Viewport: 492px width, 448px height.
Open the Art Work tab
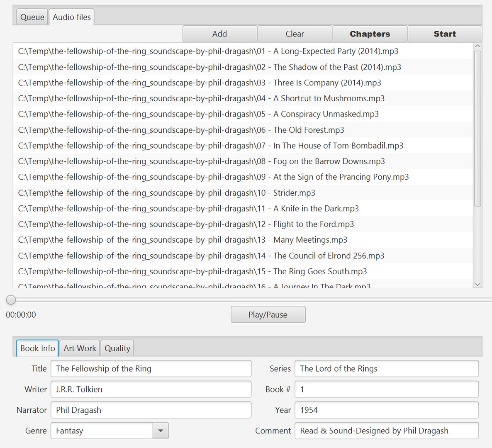pos(79,348)
